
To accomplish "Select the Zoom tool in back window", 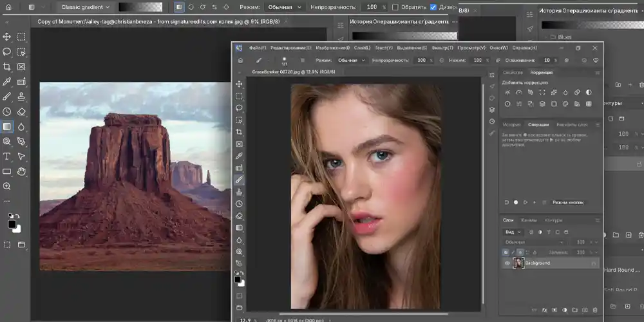I will coord(7,187).
